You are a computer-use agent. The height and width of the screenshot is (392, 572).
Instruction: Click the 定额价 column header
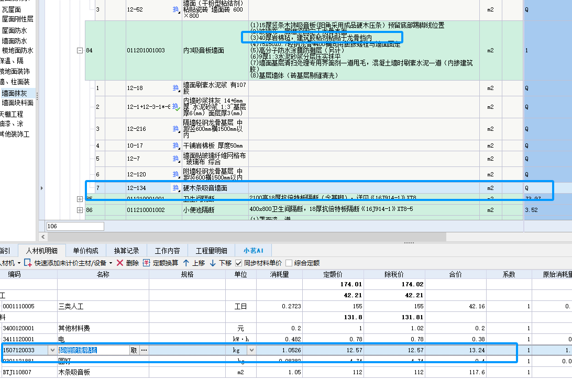(333, 274)
